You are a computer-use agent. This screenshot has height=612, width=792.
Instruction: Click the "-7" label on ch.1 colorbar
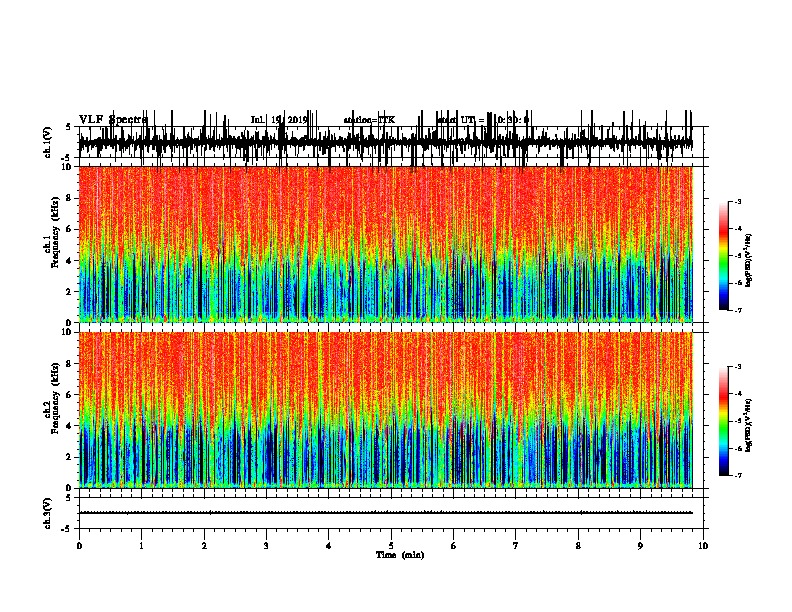[x=738, y=310]
